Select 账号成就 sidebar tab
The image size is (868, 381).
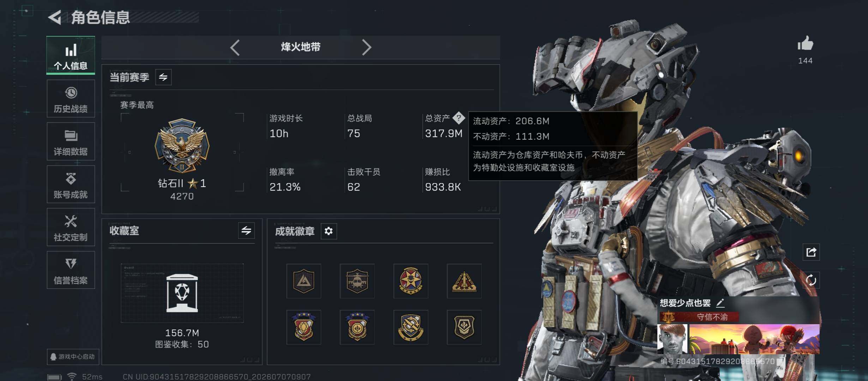pos(71,185)
